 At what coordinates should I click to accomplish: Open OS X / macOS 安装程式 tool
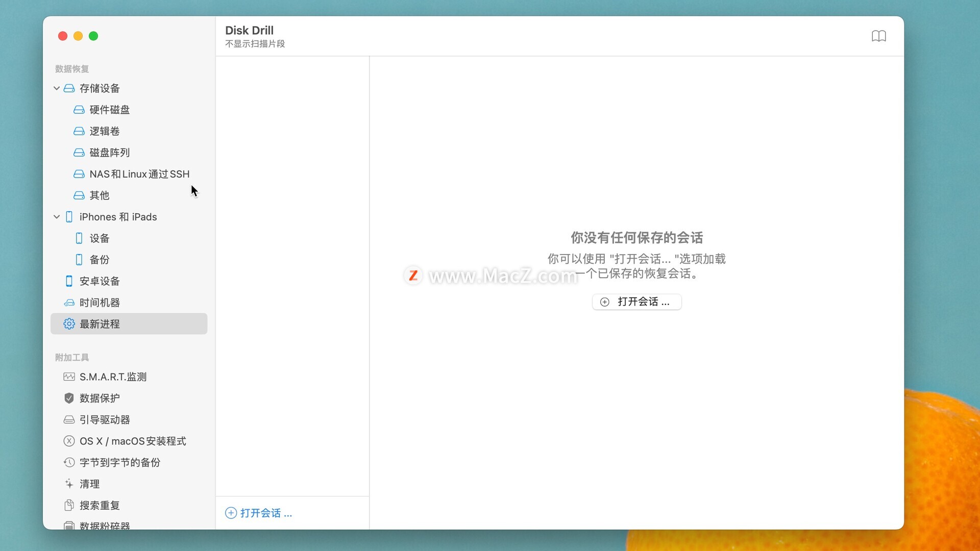click(x=133, y=441)
